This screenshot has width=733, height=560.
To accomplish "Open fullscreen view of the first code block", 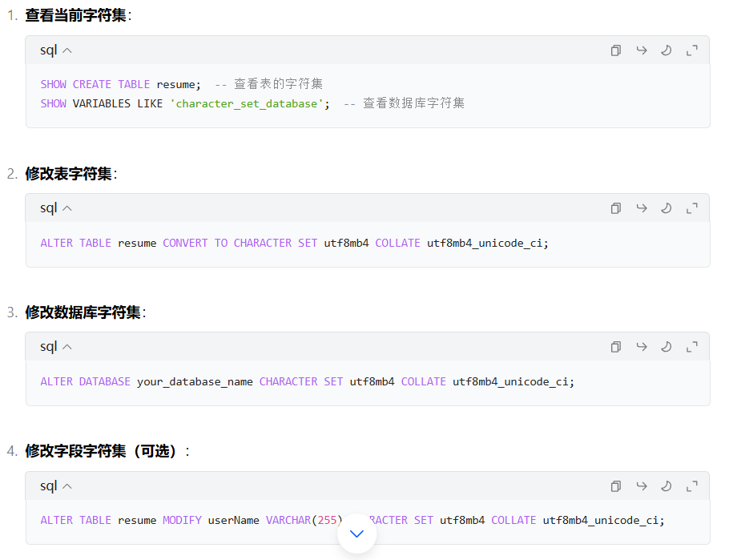I will click(692, 50).
